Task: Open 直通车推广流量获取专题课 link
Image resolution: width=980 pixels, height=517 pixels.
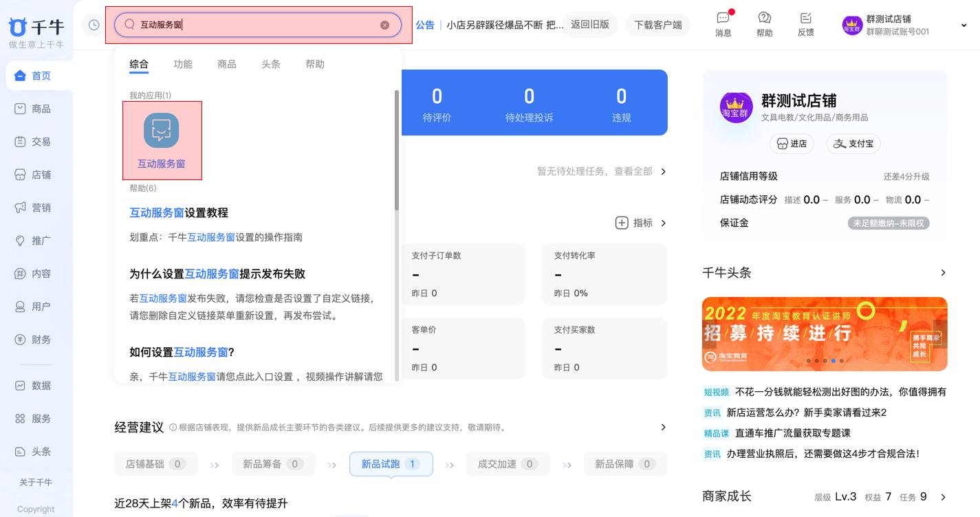Action: [x=793, y=433]
